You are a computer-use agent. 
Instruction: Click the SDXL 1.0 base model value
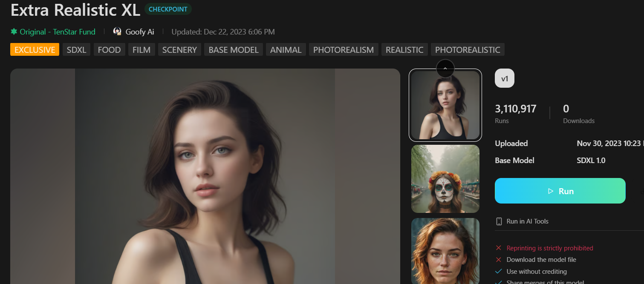point(591,161)
